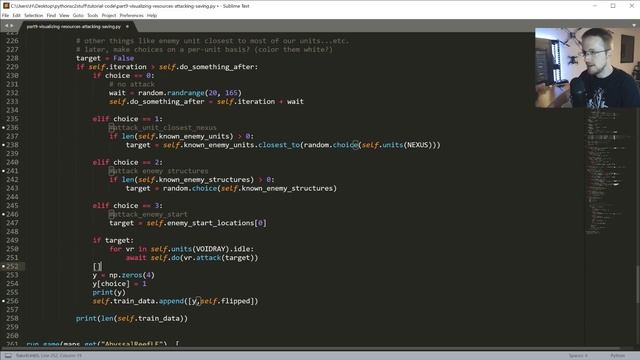Click 'print(y)' on line 255
Image resolution: width=640 pixels, height=360 pixels.
pyautogui.click(x=109, y=292)
